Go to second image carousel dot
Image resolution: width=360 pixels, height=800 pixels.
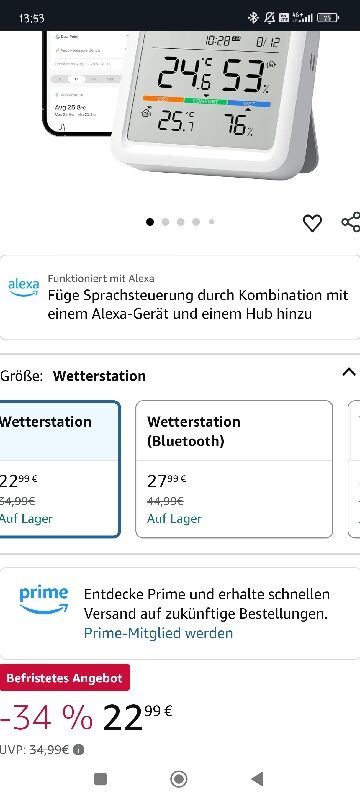click(x=165, y=222)
